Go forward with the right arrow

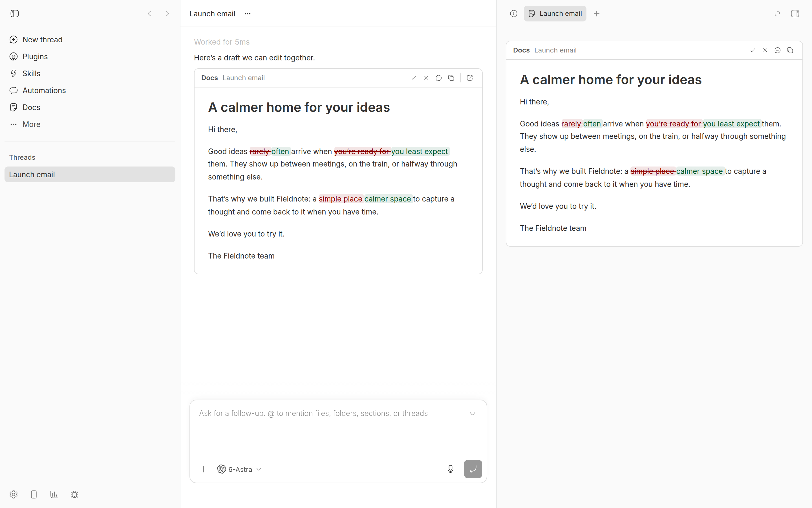coord(167,14)
